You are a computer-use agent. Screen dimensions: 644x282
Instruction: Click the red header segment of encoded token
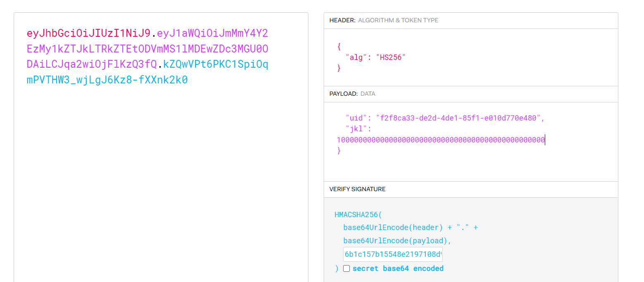88,33
